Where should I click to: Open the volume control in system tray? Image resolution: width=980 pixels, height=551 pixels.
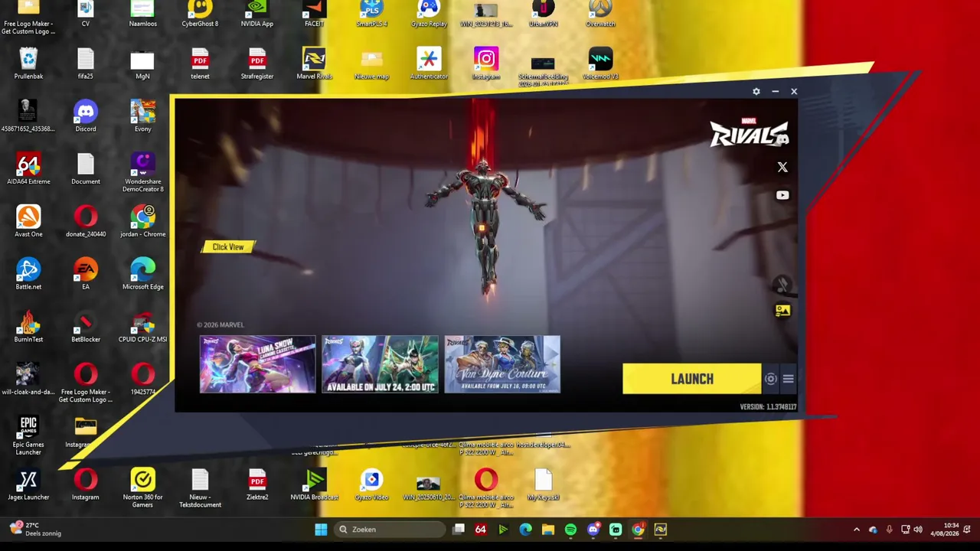918,530
